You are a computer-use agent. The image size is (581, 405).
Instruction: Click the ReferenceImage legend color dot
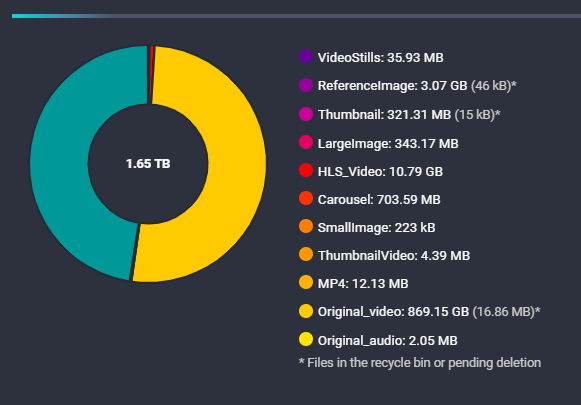tap(306, 85)
